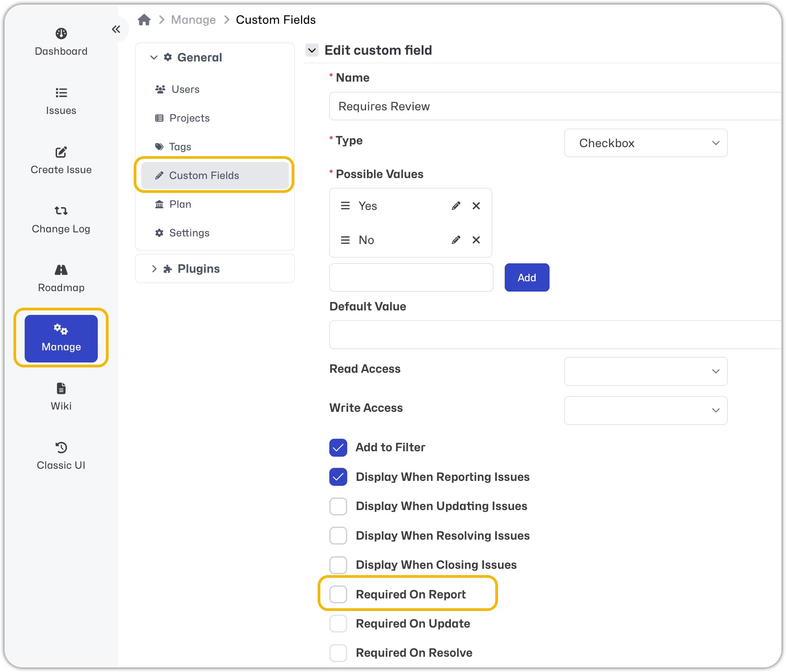Click the Add value button

tap(527, 278)
